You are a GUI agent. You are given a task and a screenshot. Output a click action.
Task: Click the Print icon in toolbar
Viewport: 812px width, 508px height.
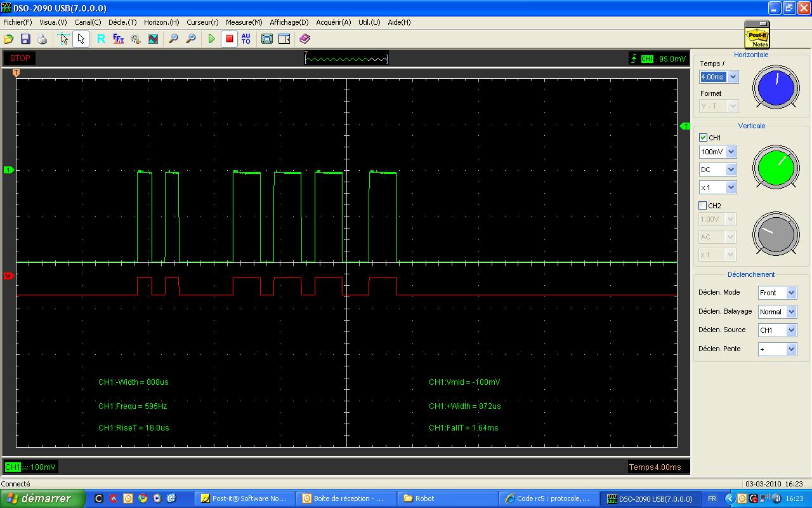pyautogui.click(x=42, y=39)
